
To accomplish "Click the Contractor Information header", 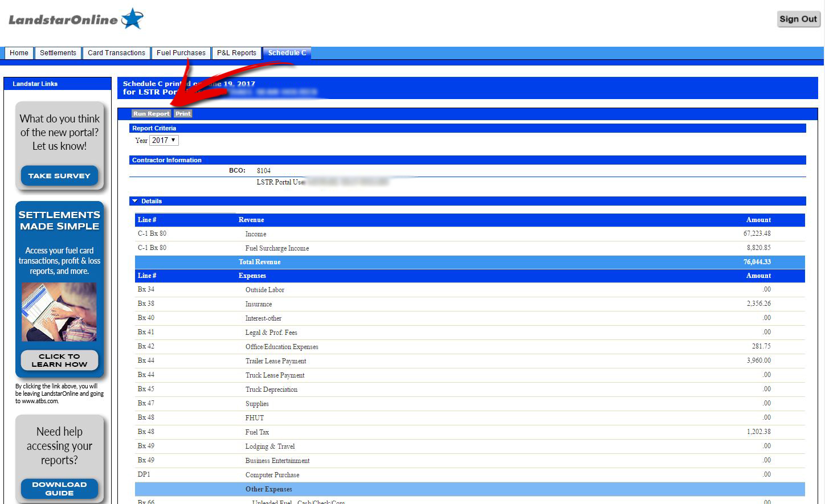I will 467,160.
